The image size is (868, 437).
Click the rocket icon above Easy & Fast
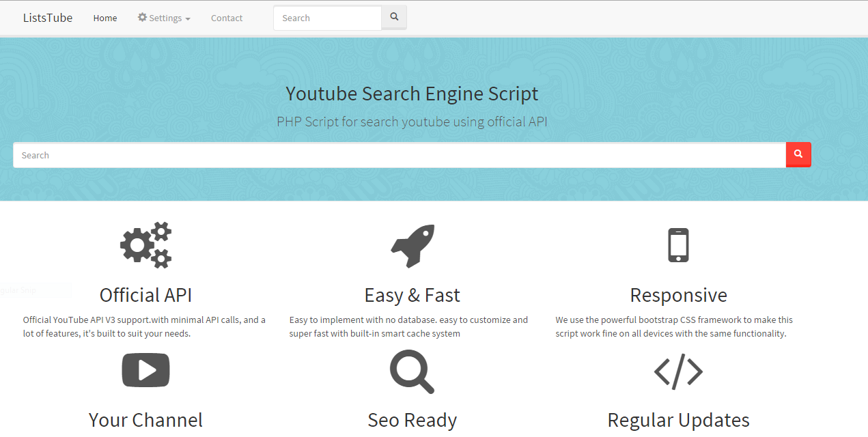pos(412,245)
